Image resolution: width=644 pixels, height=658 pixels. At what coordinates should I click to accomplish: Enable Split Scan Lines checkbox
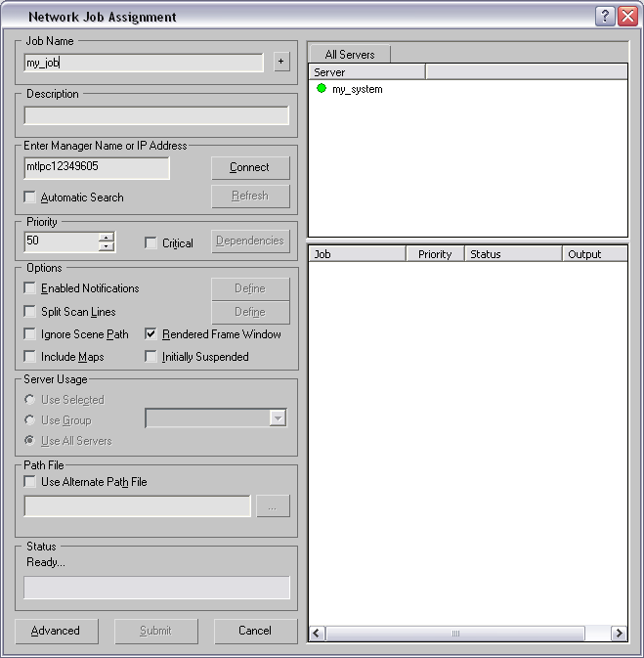[x=29, y=311]
